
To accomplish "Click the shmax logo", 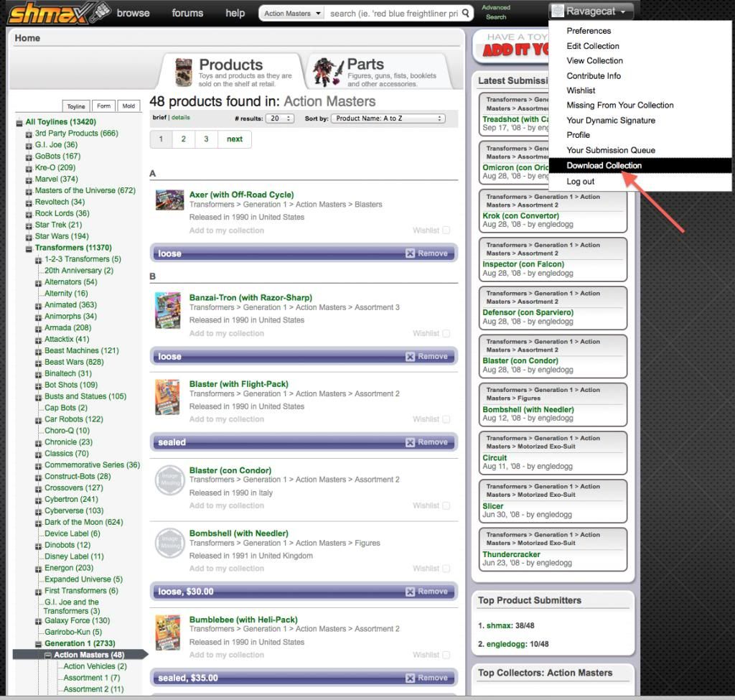I will click(60, 13).
